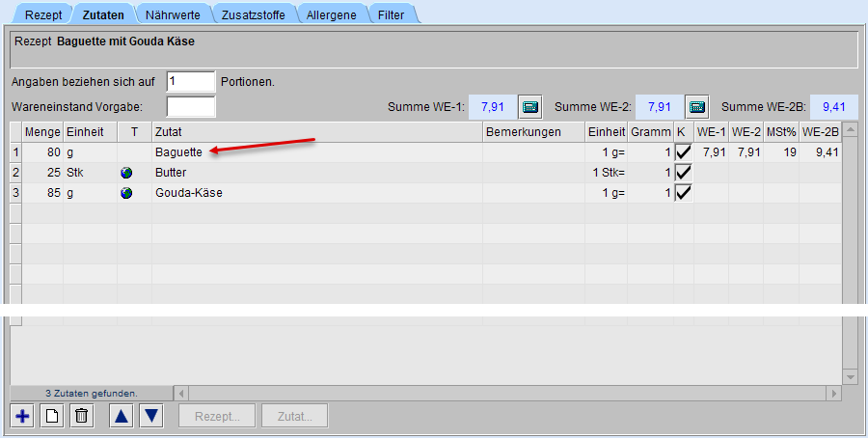Select the Zutaten tab
This screenshot has width=868, height=439.
tap(103, 14)
